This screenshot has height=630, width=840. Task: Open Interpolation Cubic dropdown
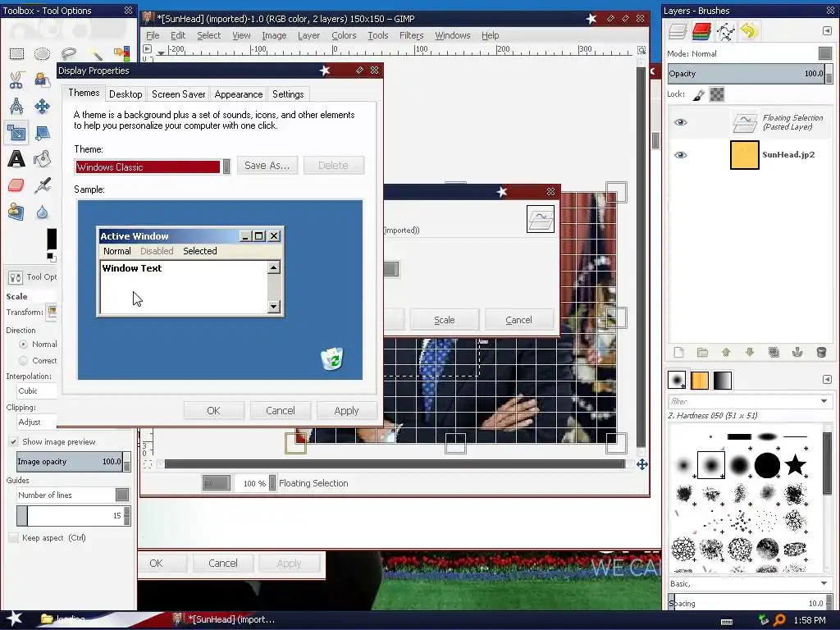click(x=36, y=391)
